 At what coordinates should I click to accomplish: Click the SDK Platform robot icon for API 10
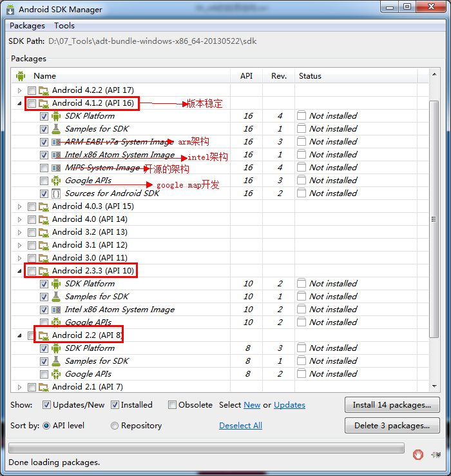[56, 284]
